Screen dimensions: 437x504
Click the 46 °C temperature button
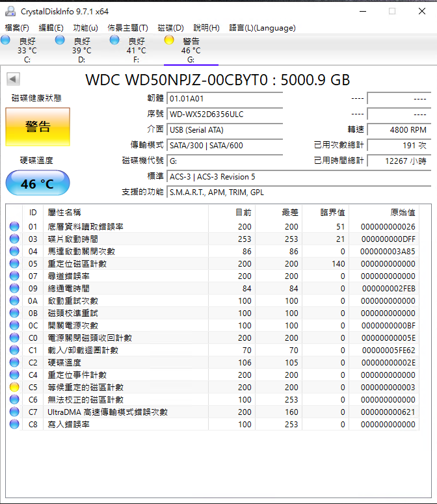pyautogui.click(x=37, y=183)
